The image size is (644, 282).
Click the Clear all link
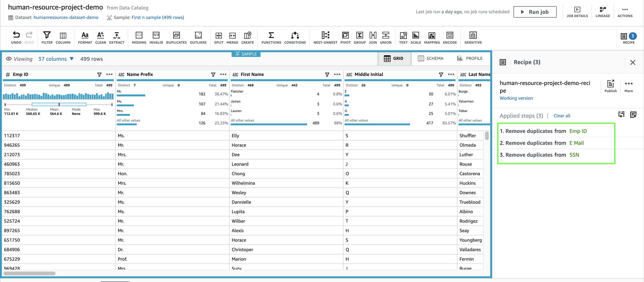coord(562,116)
